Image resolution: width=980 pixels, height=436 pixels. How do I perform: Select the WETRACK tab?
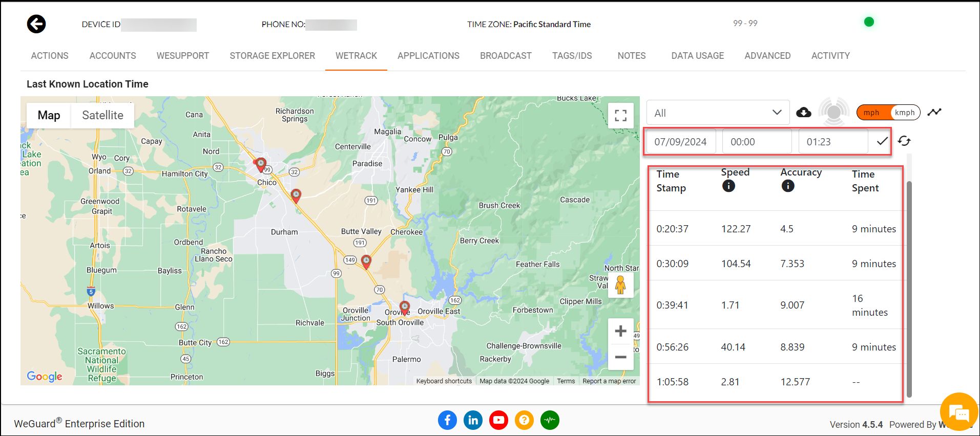tap(356, 56)
